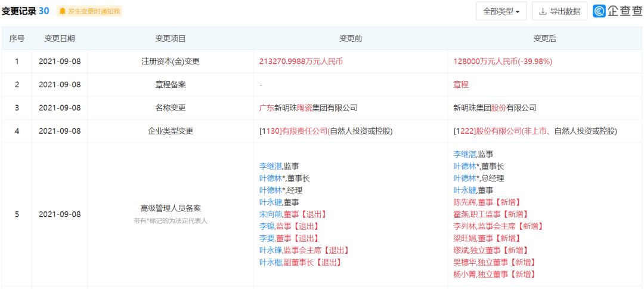Click the 导出数据 export button
Screen dimensions: 644x289
tap(559, 11)
